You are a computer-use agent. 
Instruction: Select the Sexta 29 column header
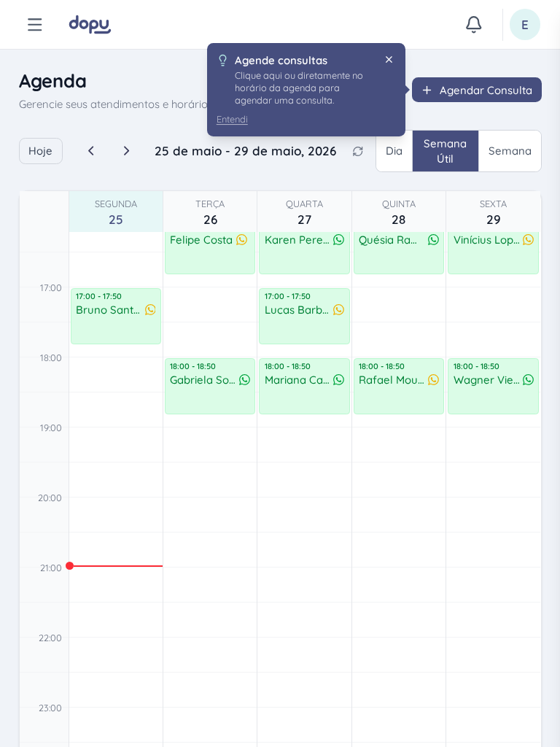494,212
